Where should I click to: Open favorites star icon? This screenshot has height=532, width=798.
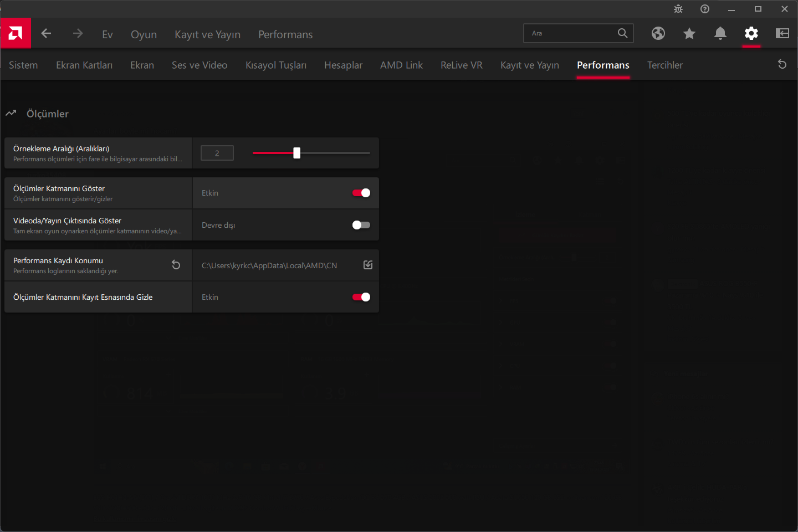pos(689,33)
